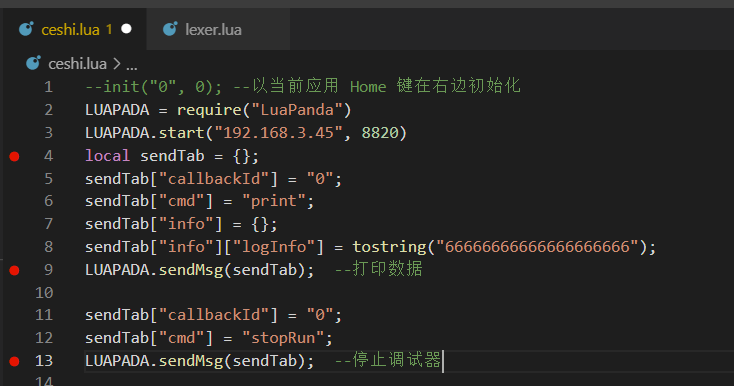Click line number 1 in the gutter
The image size is (734, 386).
pos(48,87)
